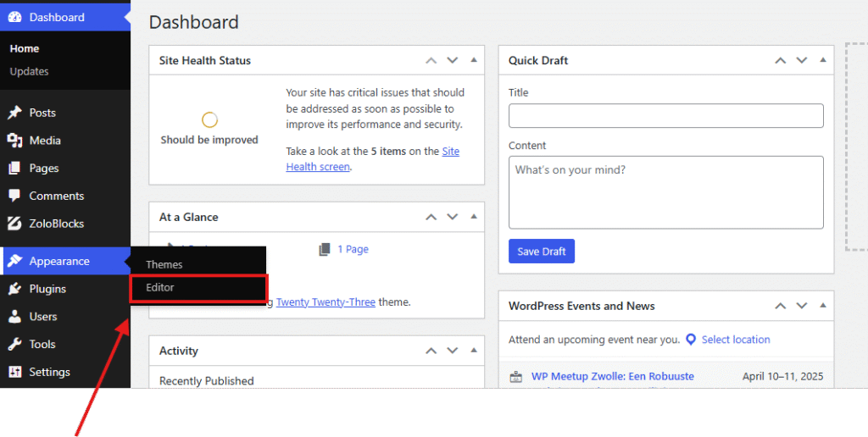Screen dimensions: 868x437
Task: Move WordPress Events and News panel up
Action: point(781,306)
